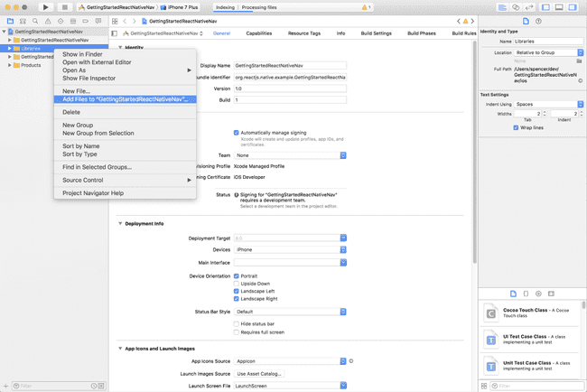Expand the Products folder in navigator
This screenshot has width=587, height=392.
[x=10, y=65]
